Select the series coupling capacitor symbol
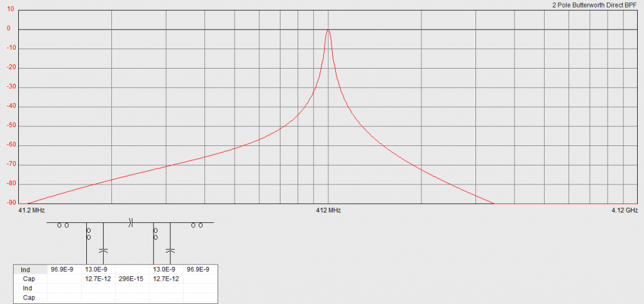 (x=131, y=223)
